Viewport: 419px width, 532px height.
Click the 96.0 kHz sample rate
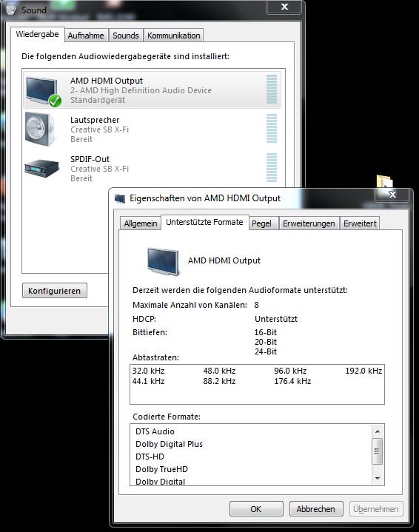(290, 371)
